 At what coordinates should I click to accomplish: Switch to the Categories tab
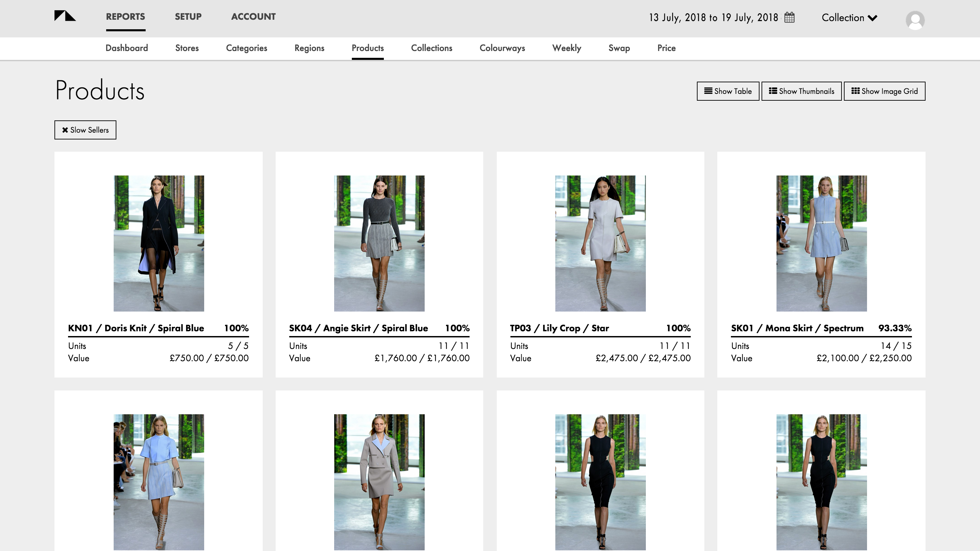click(246, 48)
